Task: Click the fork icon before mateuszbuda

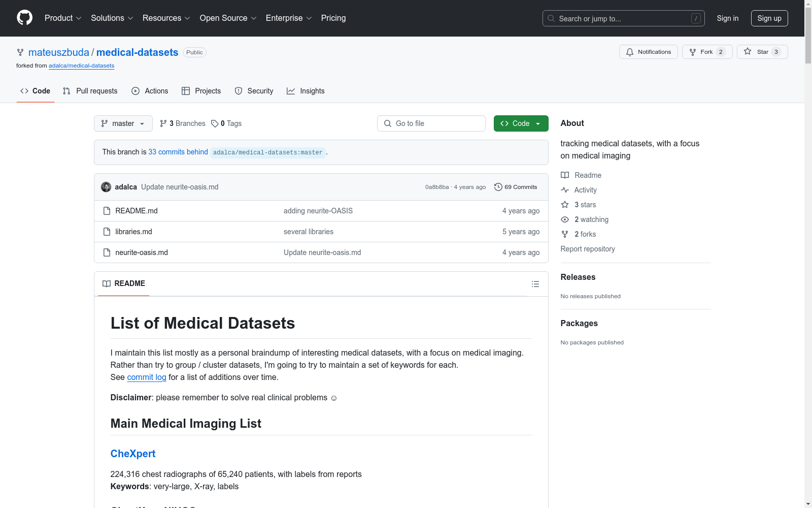Action: pyautogui.click(x=20, y=52)
